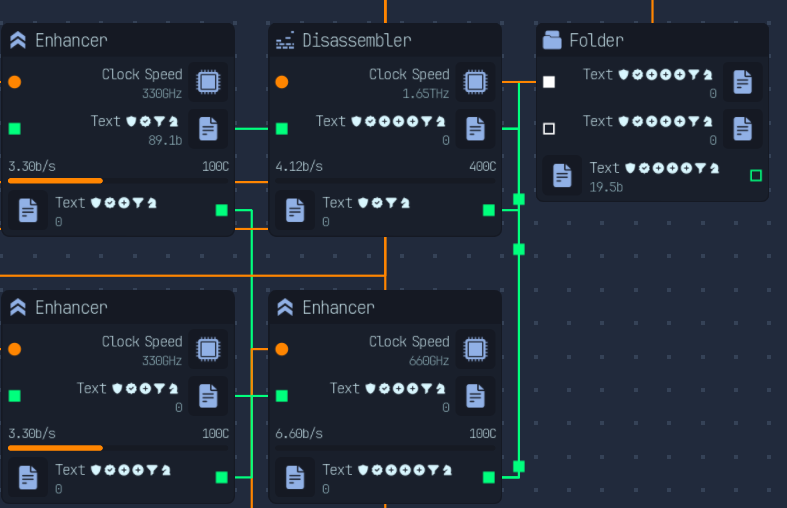The width and height of the screenshot is (787, 508).
Task: Select the Disassembler orange Clock Speed port
Action: tap(282, 82)
